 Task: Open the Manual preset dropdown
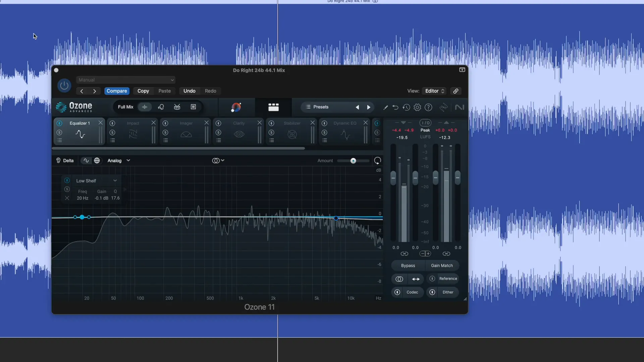point(126,80)
